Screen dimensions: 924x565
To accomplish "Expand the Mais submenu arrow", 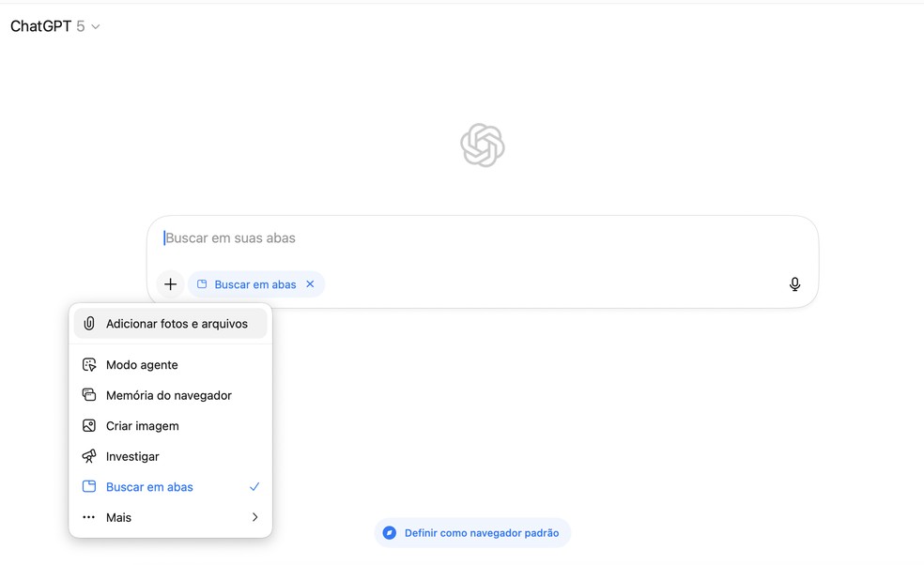I will pyautogui.click(x=254, y=517).
